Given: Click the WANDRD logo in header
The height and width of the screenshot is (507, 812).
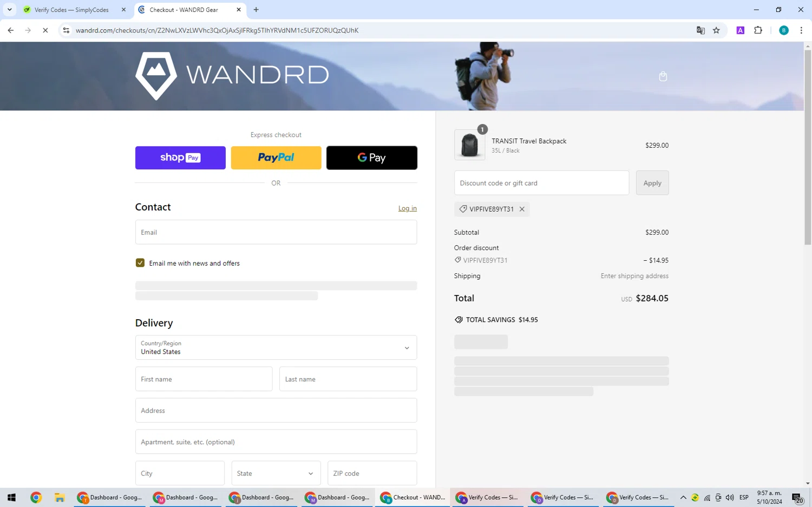Looking at the screenshot, I should 232,76.
